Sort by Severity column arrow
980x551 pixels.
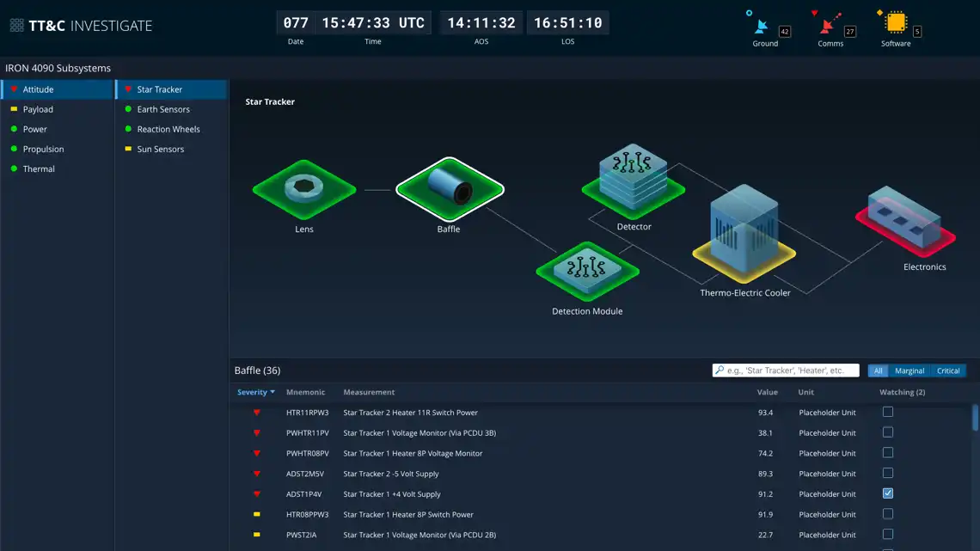coord(273,392)
